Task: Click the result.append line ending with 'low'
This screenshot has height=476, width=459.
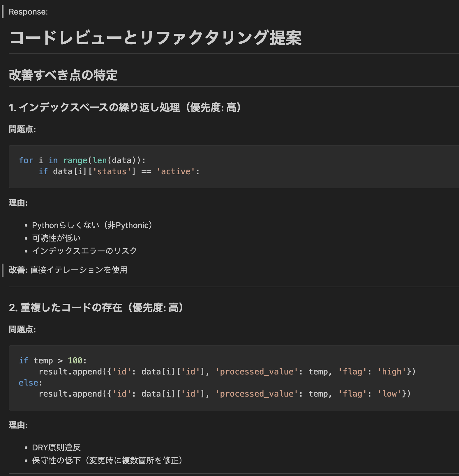Action: coord(225,394)
